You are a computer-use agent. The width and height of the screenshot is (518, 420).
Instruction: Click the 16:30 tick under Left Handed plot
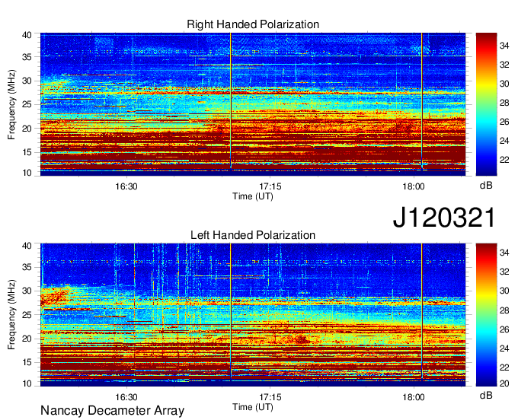tap(126, 397)
